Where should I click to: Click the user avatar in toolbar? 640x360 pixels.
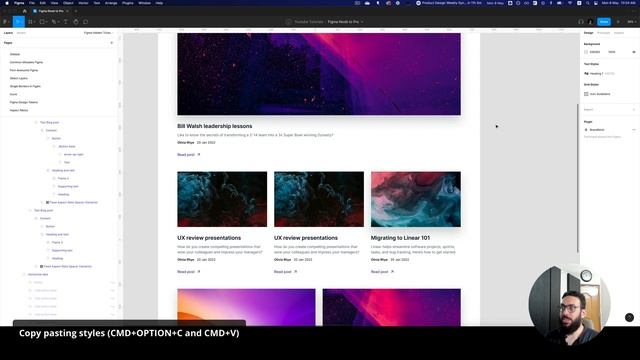coord(590,22)
